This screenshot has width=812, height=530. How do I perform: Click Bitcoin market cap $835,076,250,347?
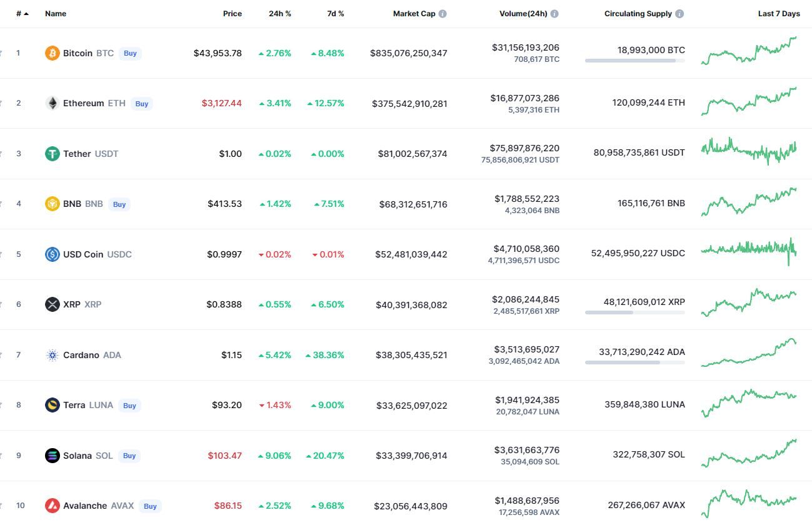point(409,53)
